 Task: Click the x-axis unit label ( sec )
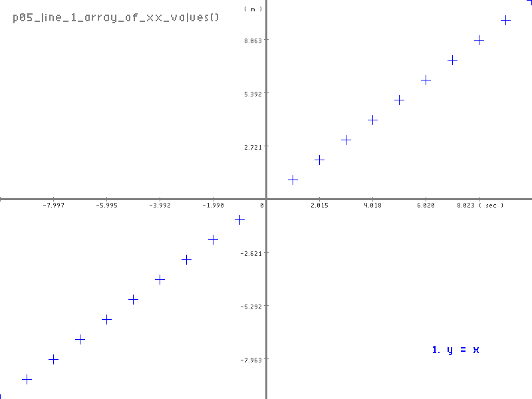(491, 205)
